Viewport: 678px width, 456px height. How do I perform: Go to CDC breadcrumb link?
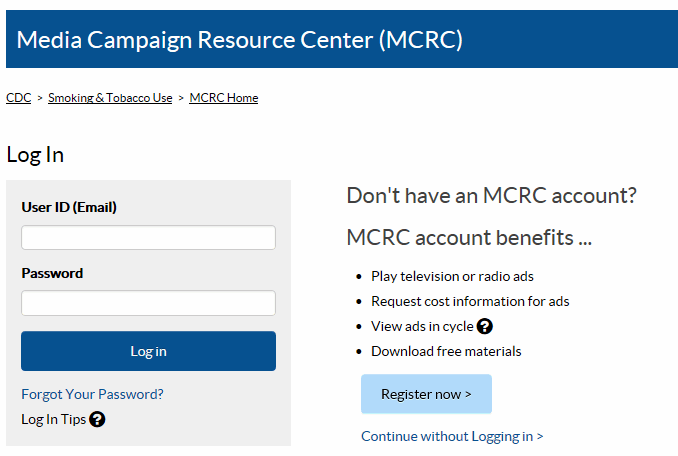18,98
